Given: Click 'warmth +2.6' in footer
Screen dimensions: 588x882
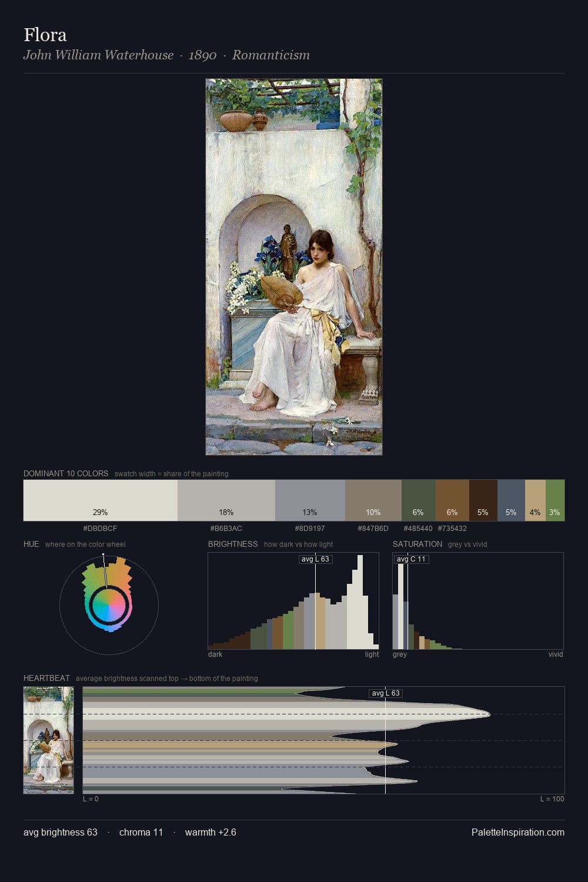Looking at the screenshot, I should tap(211, 832).
